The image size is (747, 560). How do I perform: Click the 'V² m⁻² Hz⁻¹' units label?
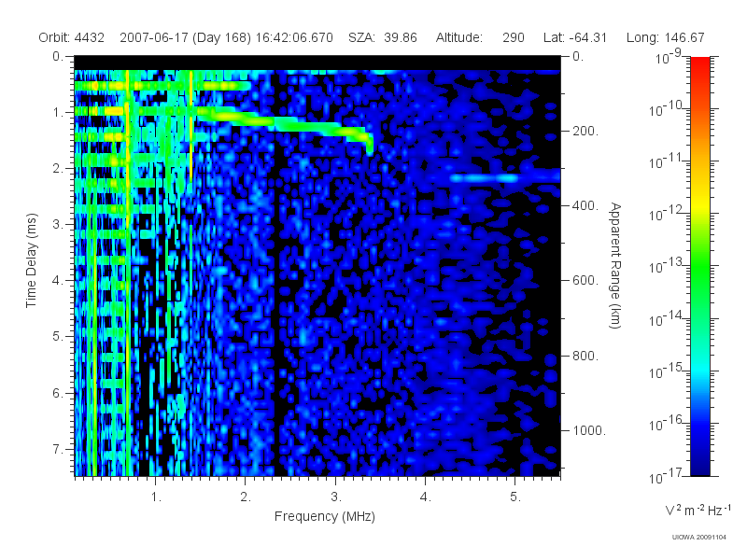click(698, 510)
